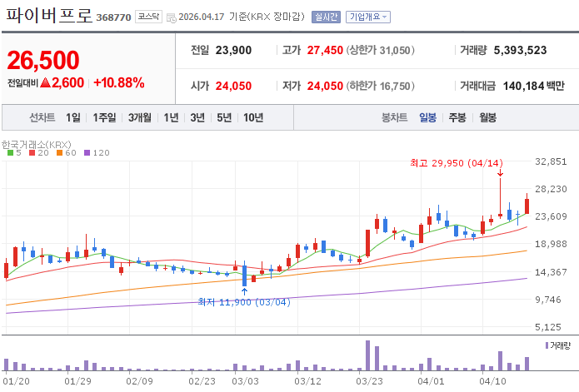Select the 3개월 line chart tab

click(x=140, y=117)
